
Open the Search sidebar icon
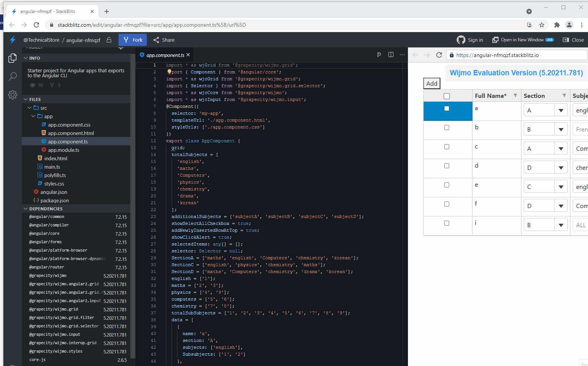(13, 76)
